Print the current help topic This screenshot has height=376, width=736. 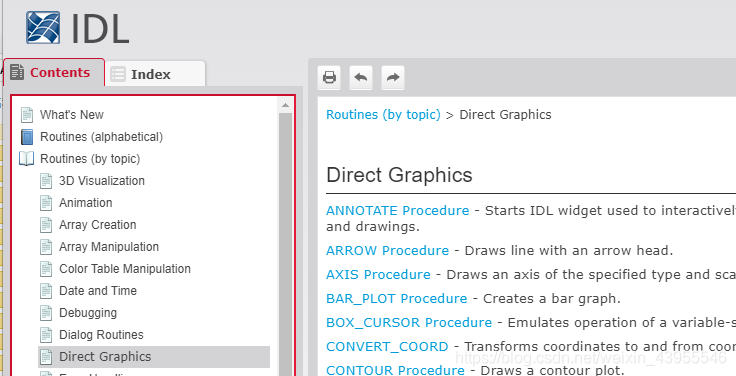tap(329, 77)
